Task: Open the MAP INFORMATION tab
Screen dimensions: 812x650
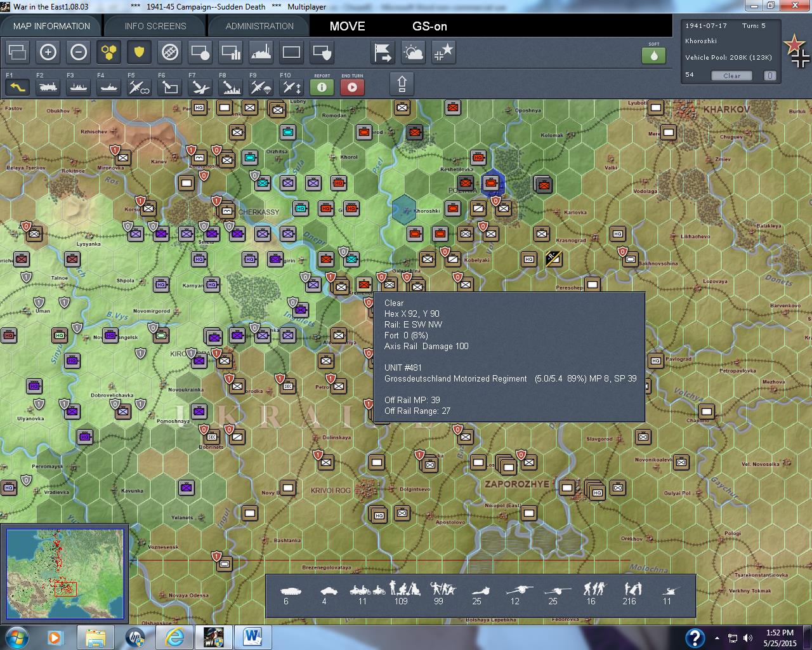Action: [51, 26]
